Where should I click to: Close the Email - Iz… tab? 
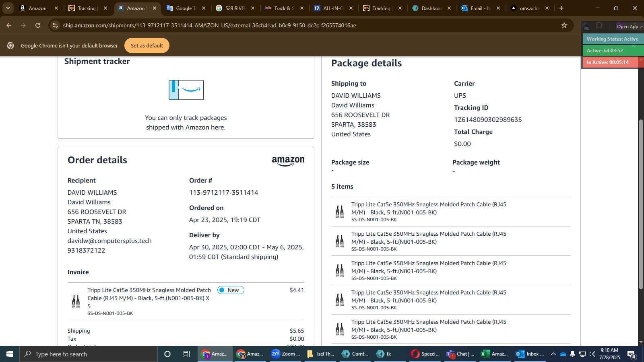[x=498, y=8]
